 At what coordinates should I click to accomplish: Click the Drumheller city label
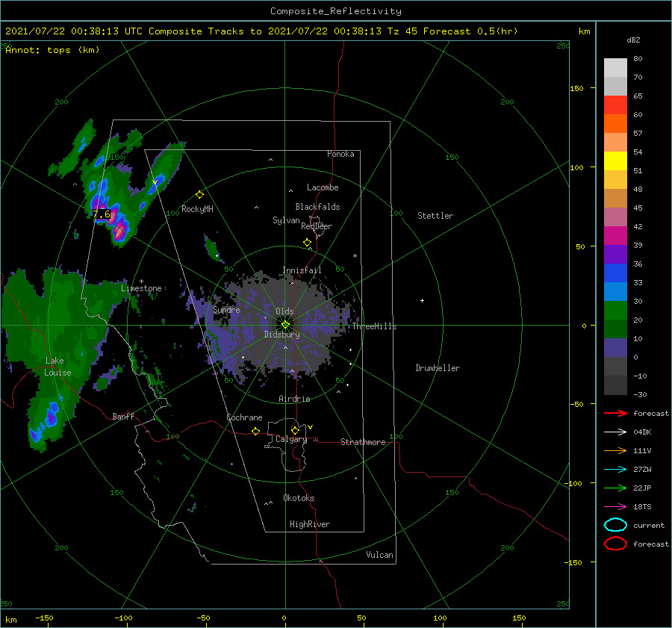[438, 368]
